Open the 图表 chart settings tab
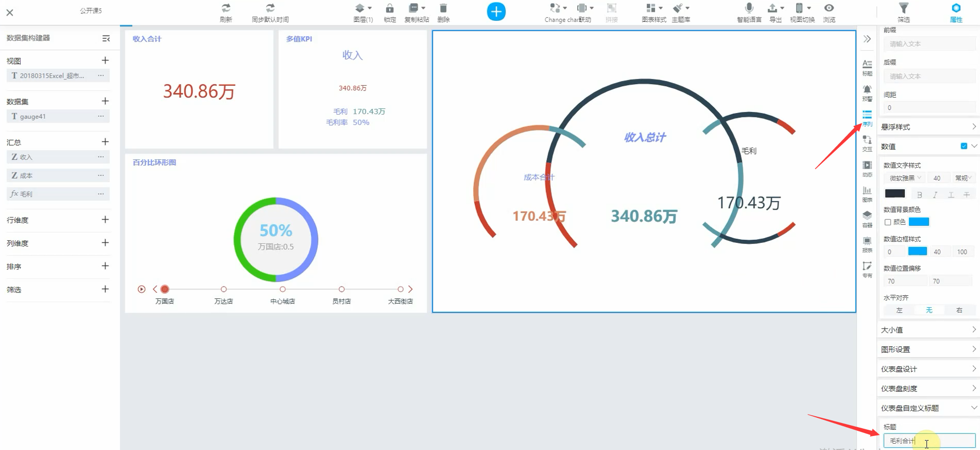 point(867,194)
